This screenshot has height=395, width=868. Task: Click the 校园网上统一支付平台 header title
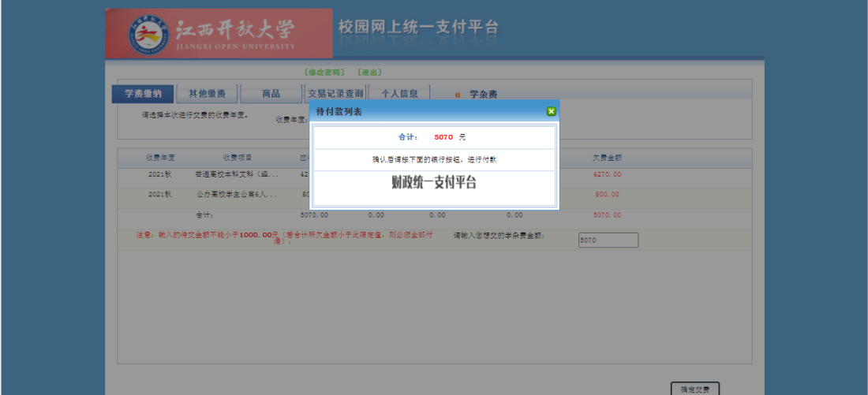418,28
